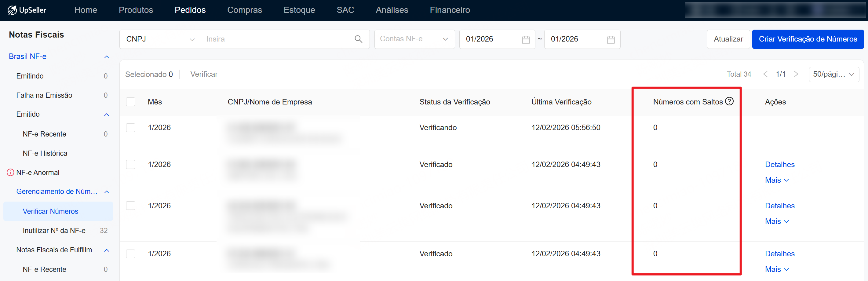Open the start date calendar icon
This screenshot has height=281, width=868.
[x=525, y=39]
